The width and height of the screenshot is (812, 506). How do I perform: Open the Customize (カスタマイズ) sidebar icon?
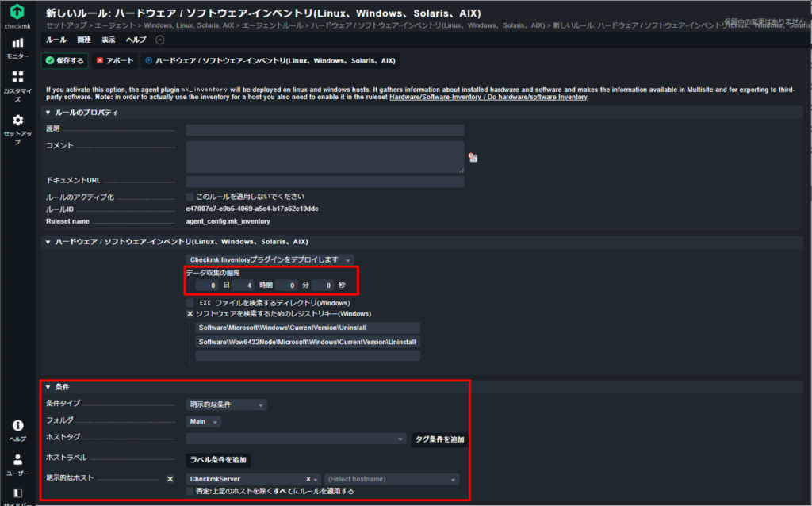(x=17, y=77)
